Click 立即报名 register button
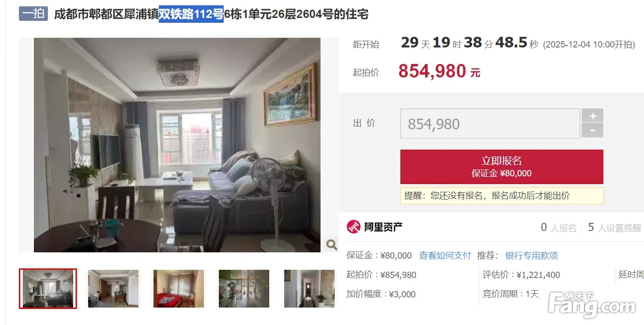Image resolution: width=644 pixels, height=325 pixels. 502,167
